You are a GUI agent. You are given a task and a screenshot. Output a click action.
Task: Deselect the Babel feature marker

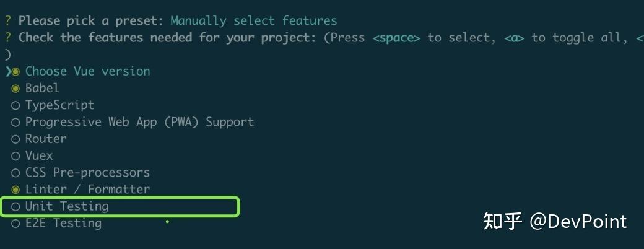15,89
